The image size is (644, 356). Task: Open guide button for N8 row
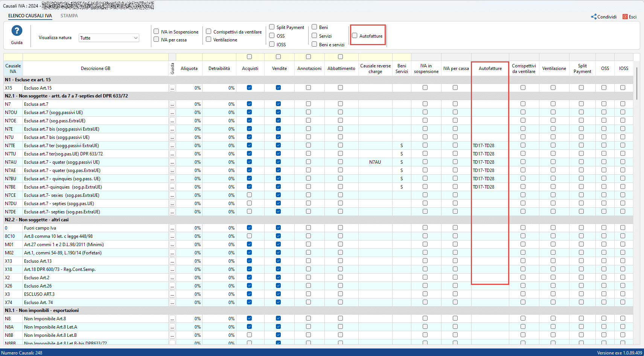tap(172, 319)
